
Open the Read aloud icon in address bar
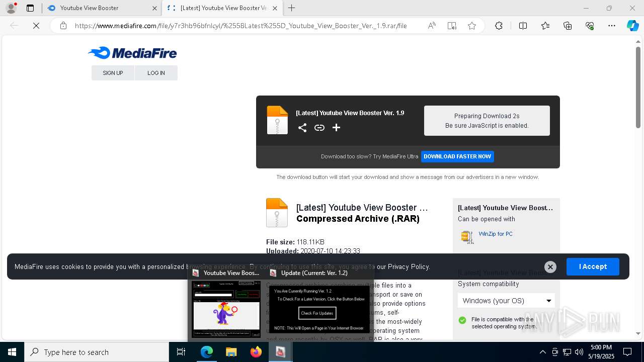coord(432,26)
